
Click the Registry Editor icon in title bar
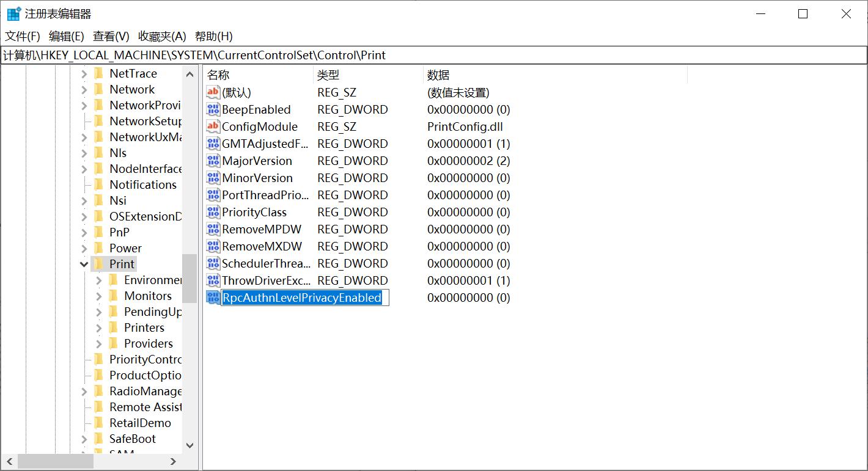[x=13, y=13]
